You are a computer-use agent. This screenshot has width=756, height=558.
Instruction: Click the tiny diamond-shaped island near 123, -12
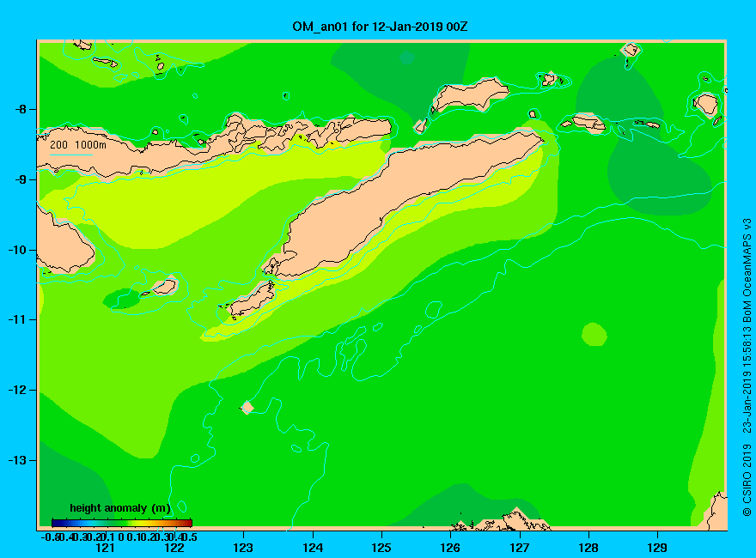tap(247, 407)
